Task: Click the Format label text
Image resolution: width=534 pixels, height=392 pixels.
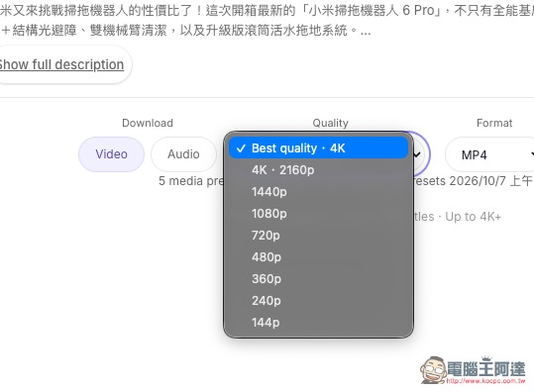Action: point(494,123)
